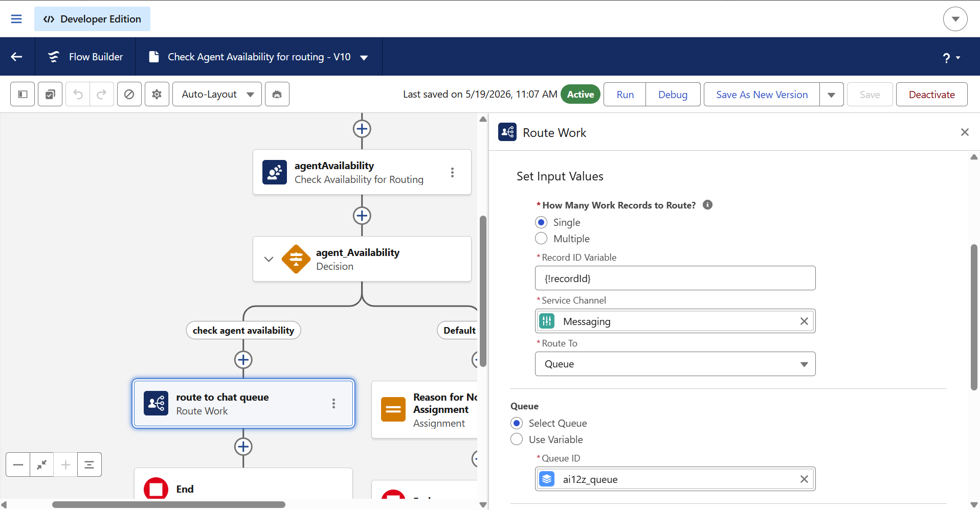
Task: Collapse the agent_Availability decision branches
Action: (269, 259)
